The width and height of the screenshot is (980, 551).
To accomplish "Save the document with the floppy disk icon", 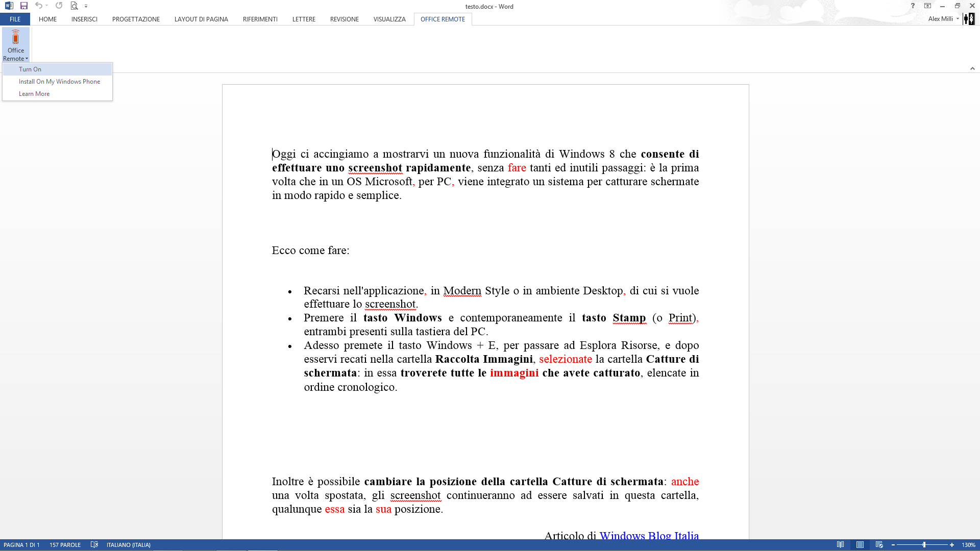I will click(x=23, y=6).
